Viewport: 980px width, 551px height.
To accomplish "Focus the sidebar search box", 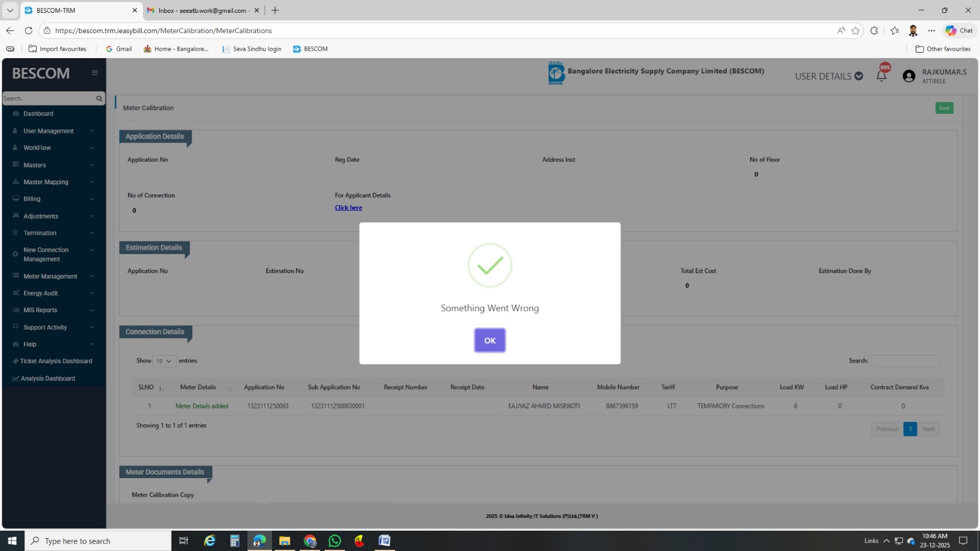I will [48, 99].
